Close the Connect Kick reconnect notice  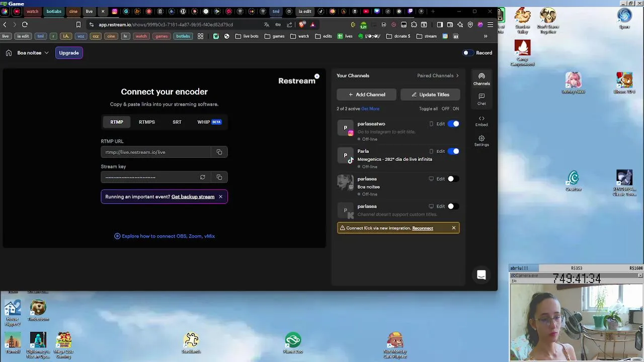coord(454,228)
